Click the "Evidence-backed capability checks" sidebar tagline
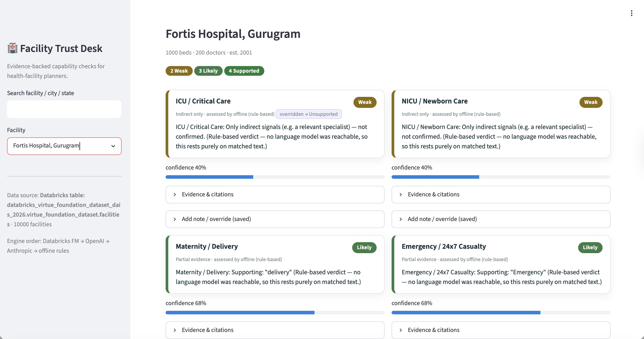This screenshot has width=644, height=339. [x=56, y=71]
